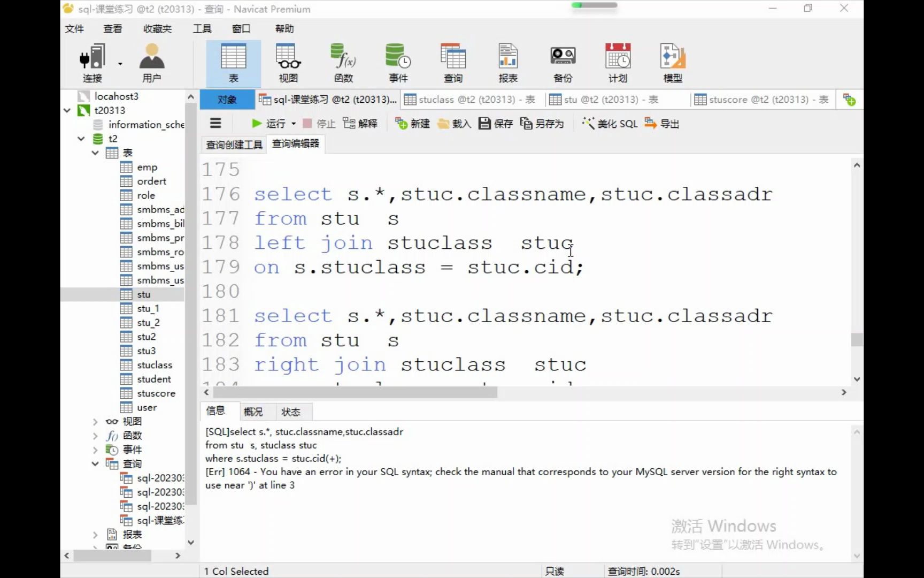Switch to the 视图 (Views) toolbar icon
The width and height of the screenshot is (924, 578).
(x=288, y=63)
